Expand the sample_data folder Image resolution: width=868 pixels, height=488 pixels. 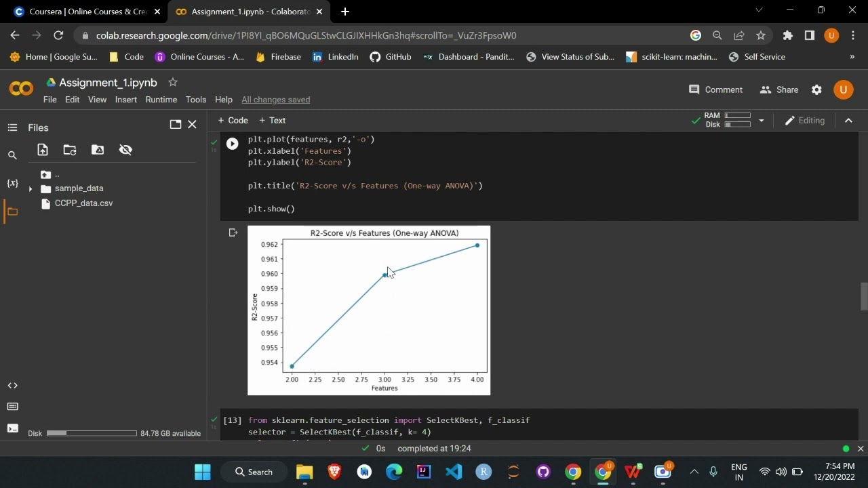31,188
